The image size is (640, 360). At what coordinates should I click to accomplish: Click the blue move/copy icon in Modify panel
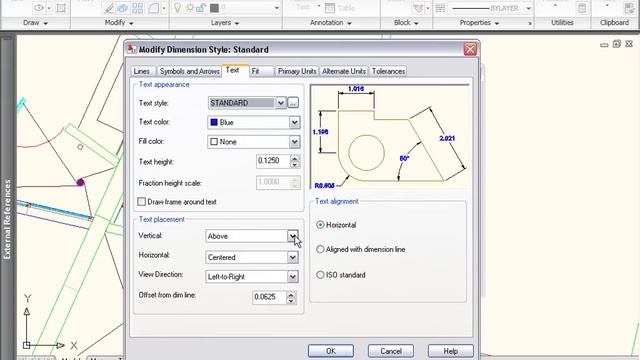coord(122,8)
